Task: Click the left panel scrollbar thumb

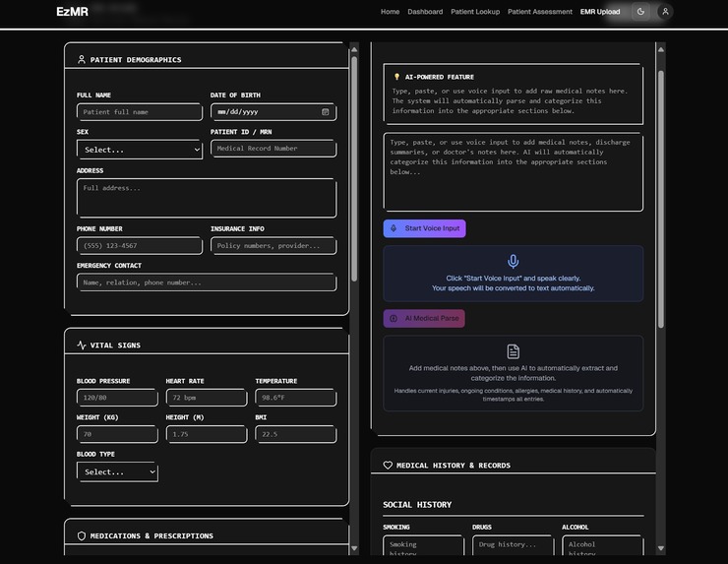Action: [354, 168]
